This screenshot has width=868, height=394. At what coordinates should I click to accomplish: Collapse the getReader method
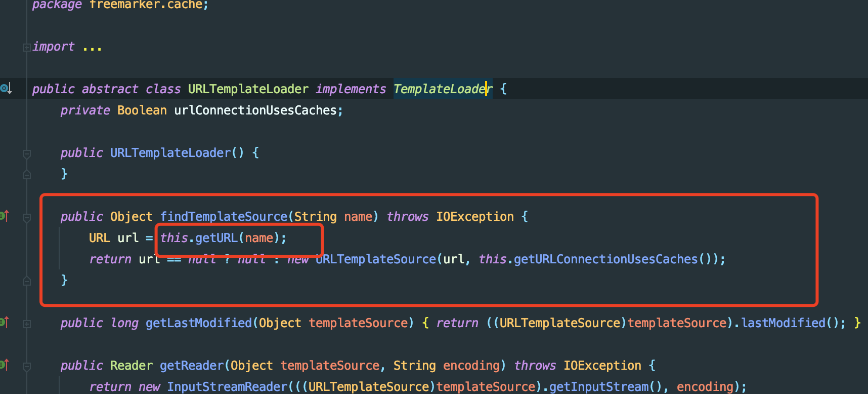tap(27, 366)
